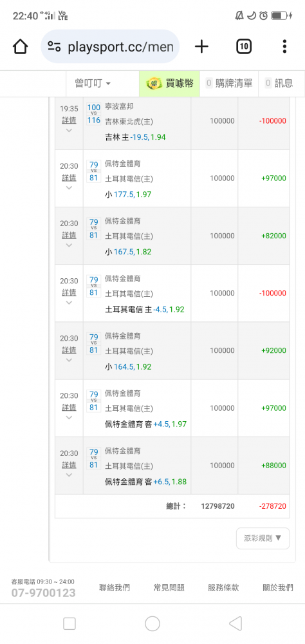This screenshot has height=644, width=305.
Task: Tap the 買噱幣 coin icon
Action: (154, 83)
